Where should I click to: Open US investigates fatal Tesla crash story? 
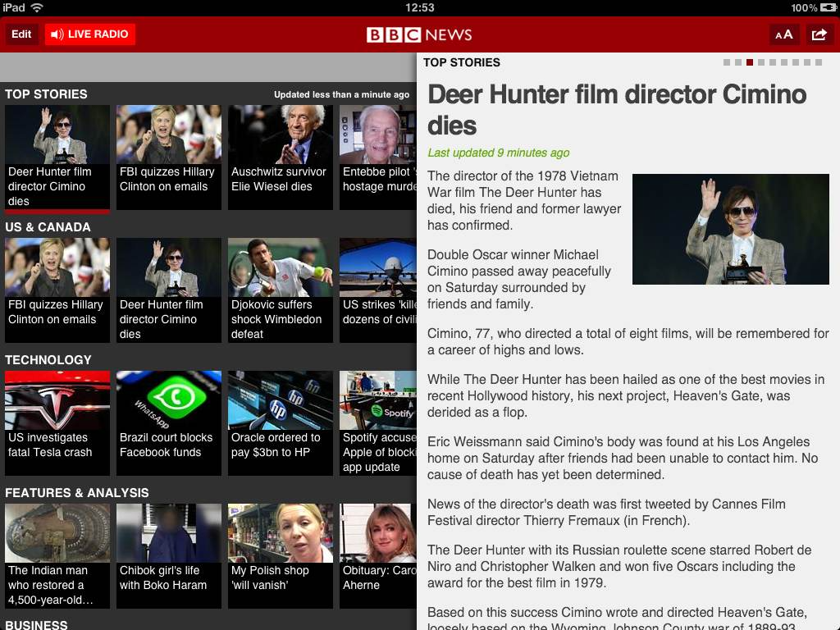(x=57, y=423)
